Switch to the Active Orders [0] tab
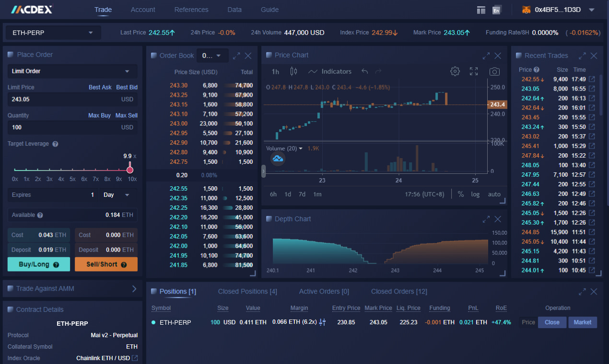The height and width of the screenshot is (364, 609). point(324,291)
